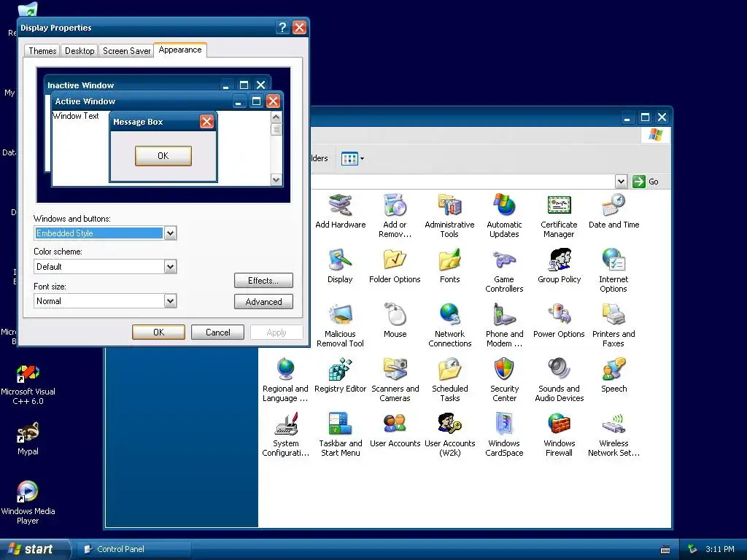The width and height of the screenshot is (747, 560).
Task: Switch to the Themes tab
Action: pos(42,51)
